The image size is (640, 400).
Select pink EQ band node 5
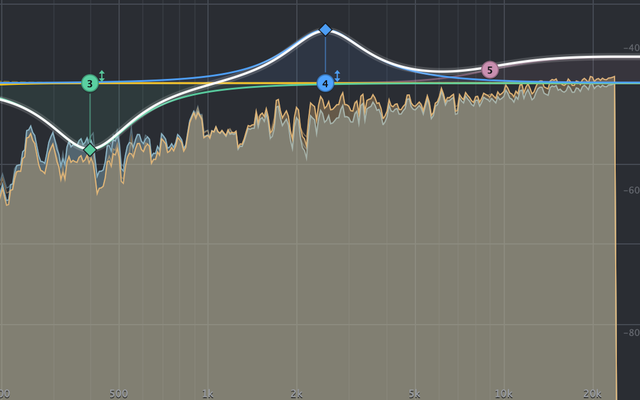coord(490,70)
